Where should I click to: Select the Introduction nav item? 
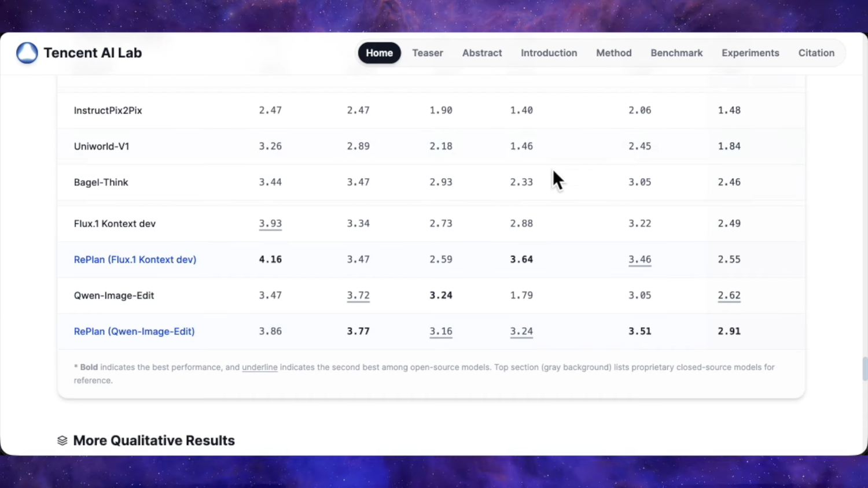[x=549, y=53]
